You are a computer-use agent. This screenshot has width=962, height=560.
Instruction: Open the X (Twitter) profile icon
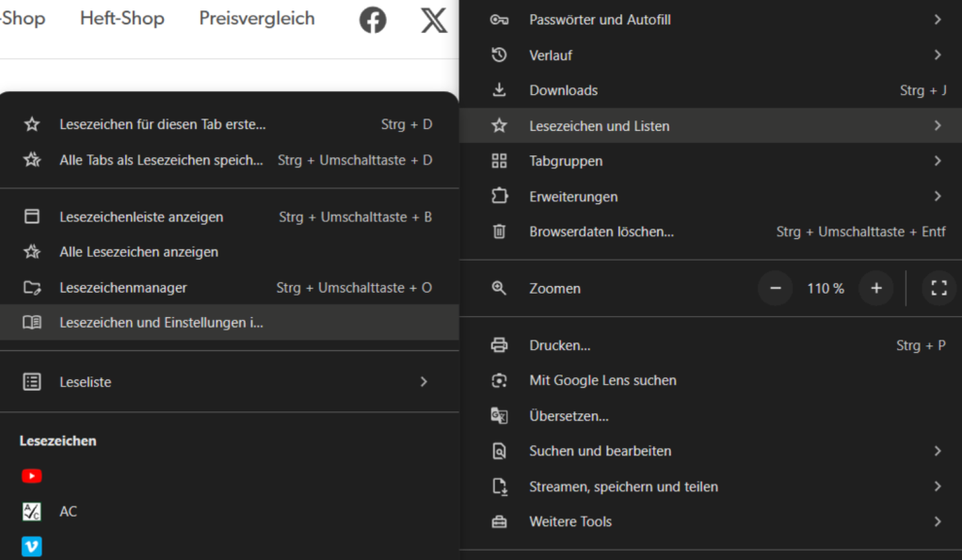pos(433,20)
